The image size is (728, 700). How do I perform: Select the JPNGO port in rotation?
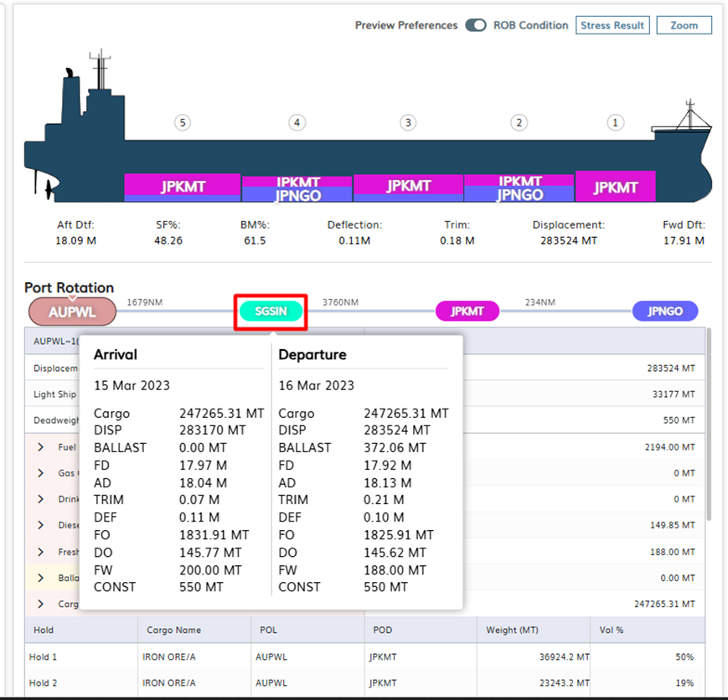pos(664,311)
